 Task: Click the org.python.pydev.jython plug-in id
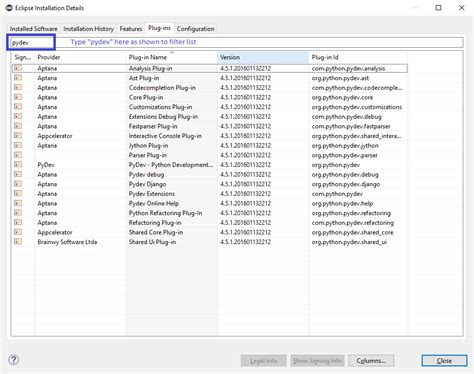(345, 146)
